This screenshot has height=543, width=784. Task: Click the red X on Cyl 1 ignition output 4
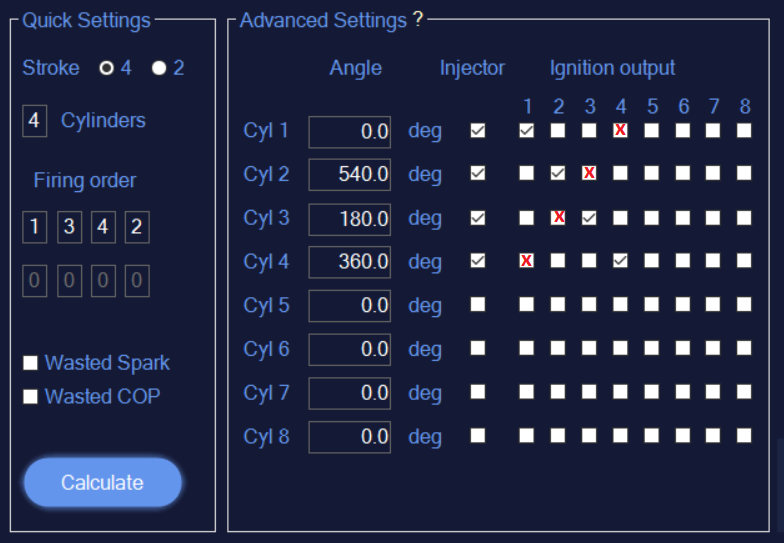click(x=620, y=130)
